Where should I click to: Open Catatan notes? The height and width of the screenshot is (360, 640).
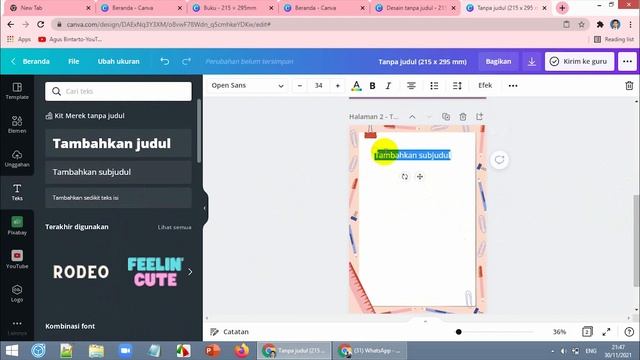click(229, 332)
